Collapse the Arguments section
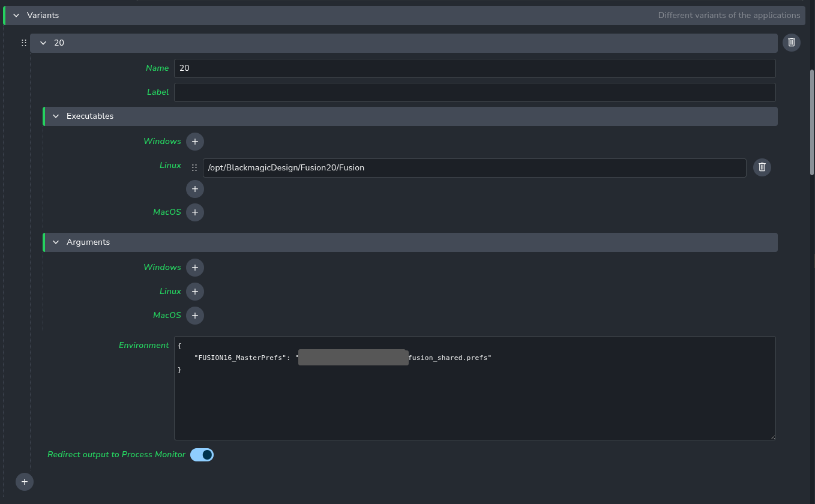This screenshot has width=815, height=504. click(x=56, y=242)
